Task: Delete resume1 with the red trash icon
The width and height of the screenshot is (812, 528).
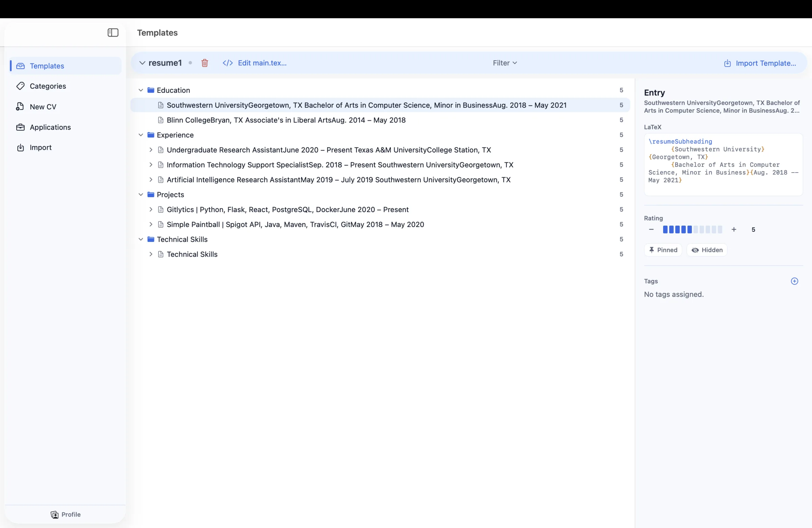Action: coord(205,63)
